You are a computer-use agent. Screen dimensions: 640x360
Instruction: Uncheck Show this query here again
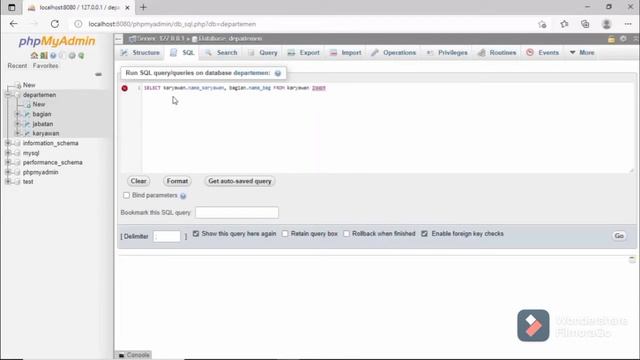pos(196,234)
